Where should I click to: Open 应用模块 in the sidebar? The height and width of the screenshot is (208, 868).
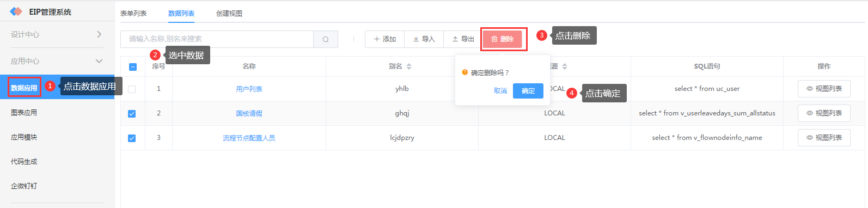(57, 137)
